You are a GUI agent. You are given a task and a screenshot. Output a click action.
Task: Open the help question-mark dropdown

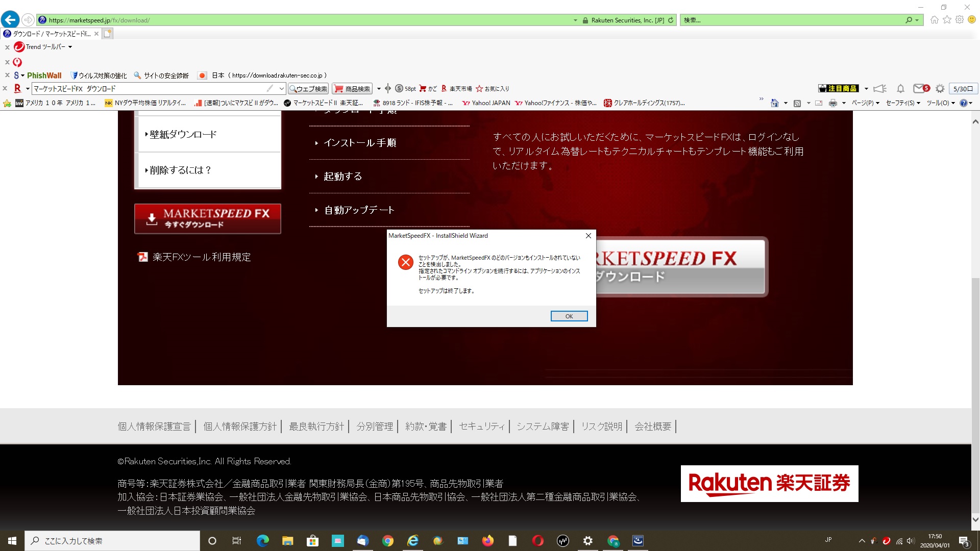[966, 103]
